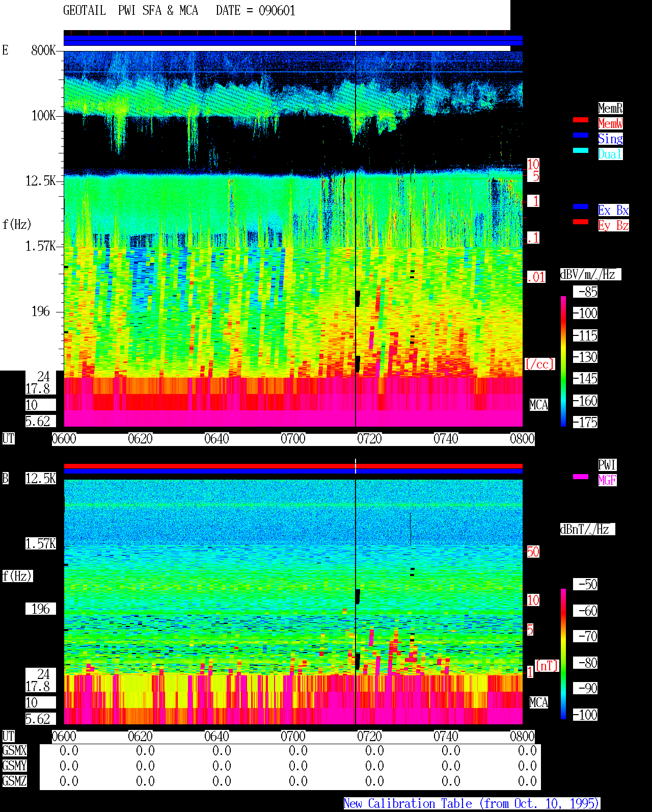Click the red 50 nT scale value

pyautogui.click(x=533, y=552)
